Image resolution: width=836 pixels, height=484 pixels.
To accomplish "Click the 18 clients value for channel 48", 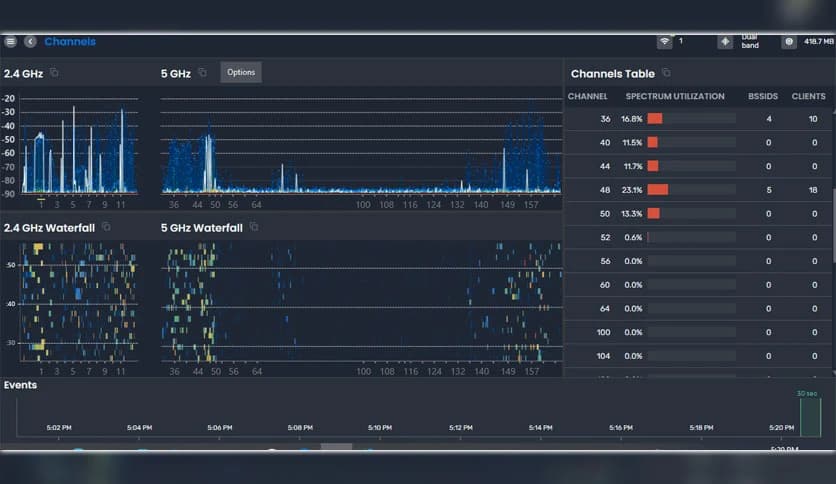I will pyautogui.click(x=813, y=190).
